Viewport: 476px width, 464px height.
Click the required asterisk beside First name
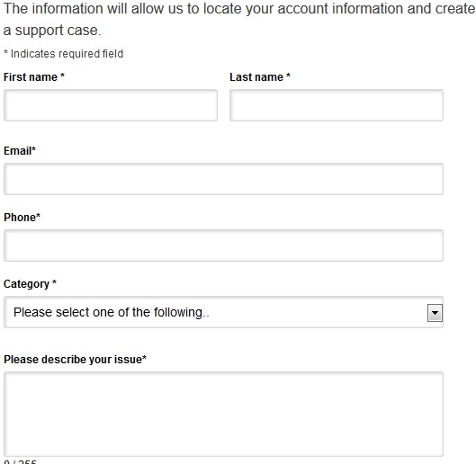pos(62,76)
